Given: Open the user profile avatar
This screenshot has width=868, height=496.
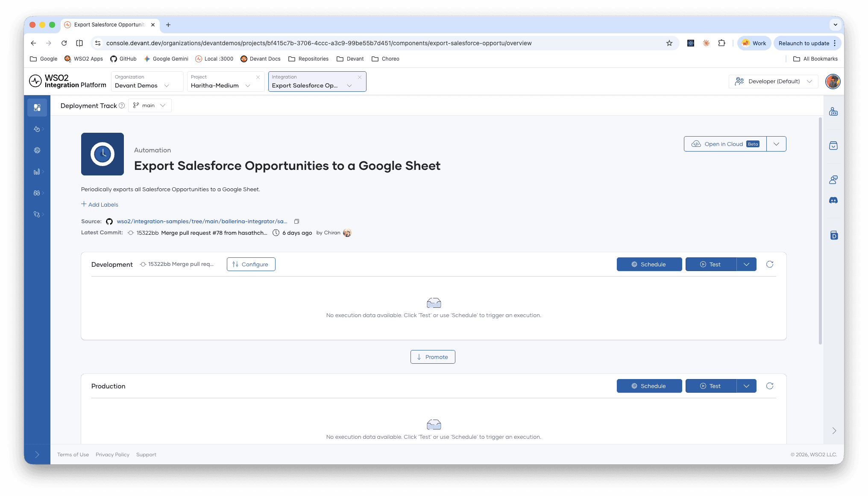Looking at the screenshot, I should (x=833, y=81).
